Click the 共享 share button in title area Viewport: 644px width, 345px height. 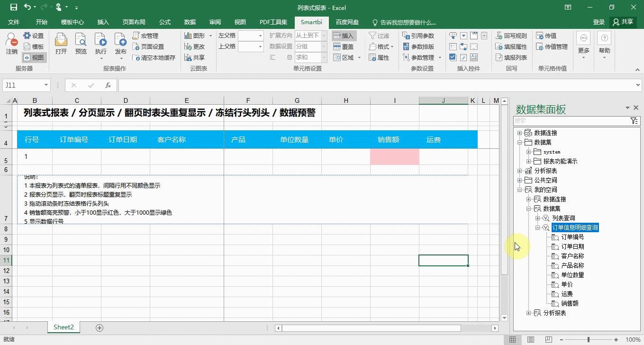pos(623,22)
